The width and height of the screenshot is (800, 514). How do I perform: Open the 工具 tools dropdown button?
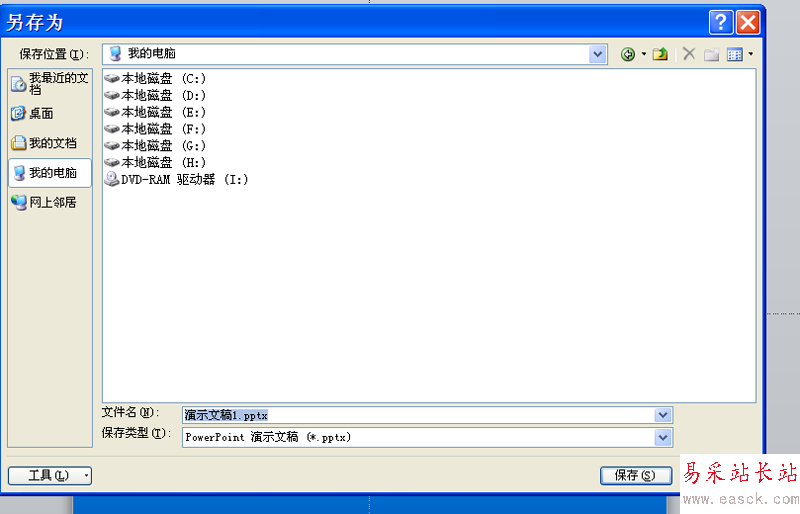pos(50,476)
